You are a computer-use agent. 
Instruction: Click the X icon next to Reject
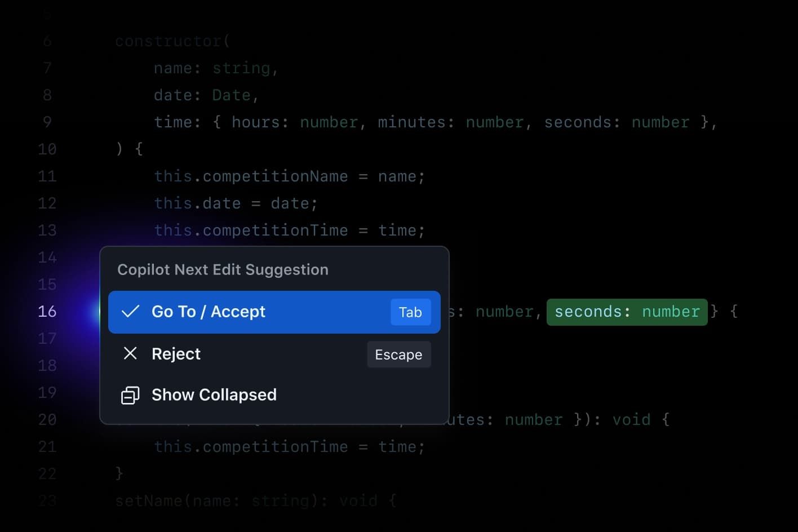tap(130, 354)
